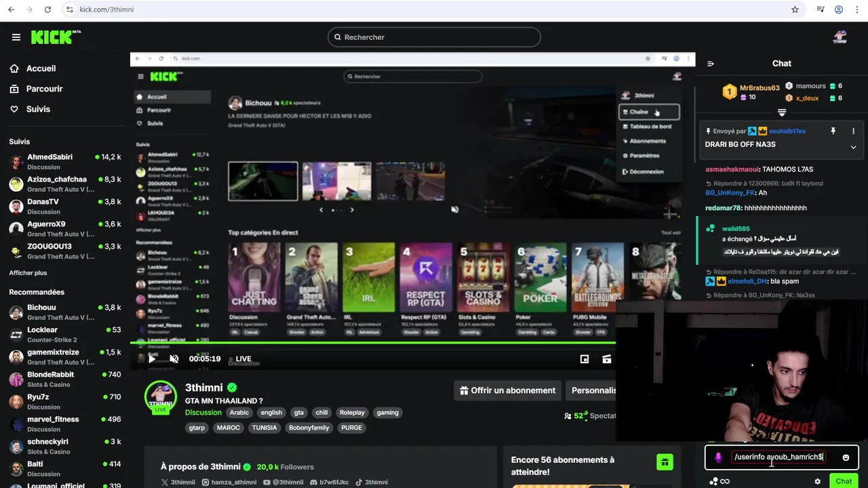Open Azizos_chafchaa's channel
Image resolution: width=868 pixels, height=488 pixels.
click(x=65, y=184)
